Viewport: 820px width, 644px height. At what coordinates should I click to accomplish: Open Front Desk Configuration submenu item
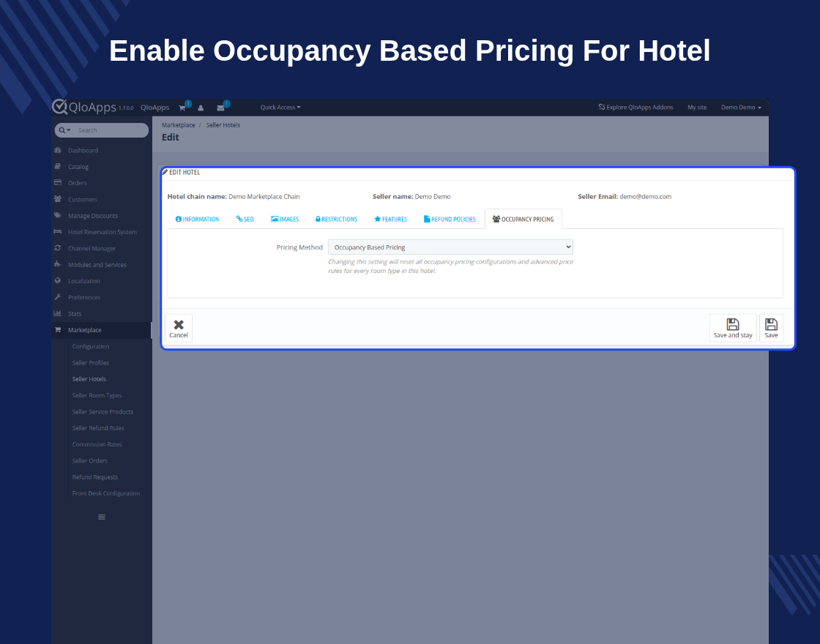[x=105, y=493]
